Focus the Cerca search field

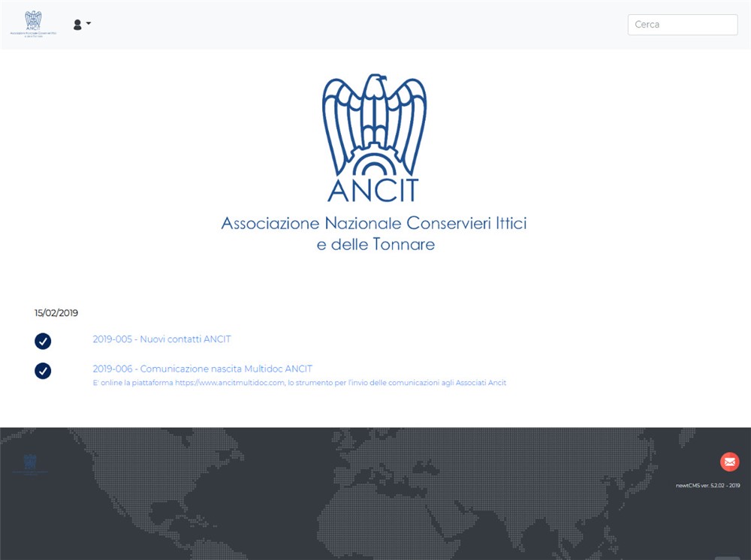pos(683,25)
